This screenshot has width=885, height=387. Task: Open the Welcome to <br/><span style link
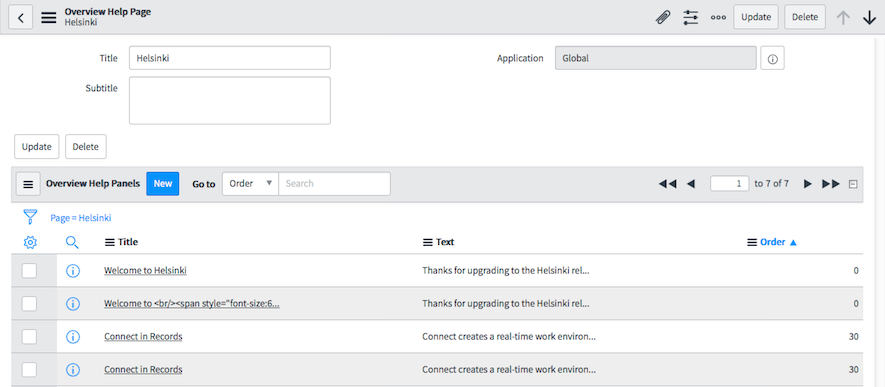coord(192,304)
